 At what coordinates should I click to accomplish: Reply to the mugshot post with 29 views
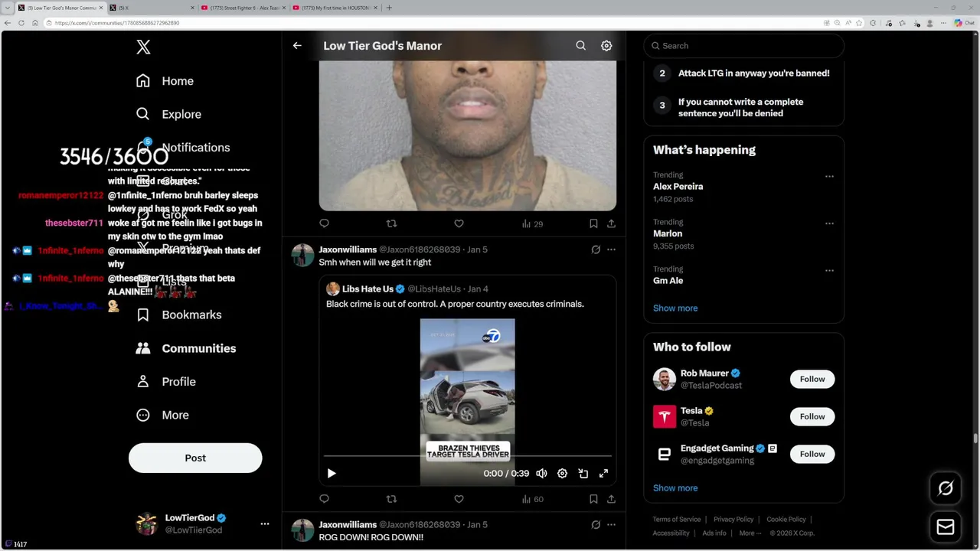click(325, 223)
